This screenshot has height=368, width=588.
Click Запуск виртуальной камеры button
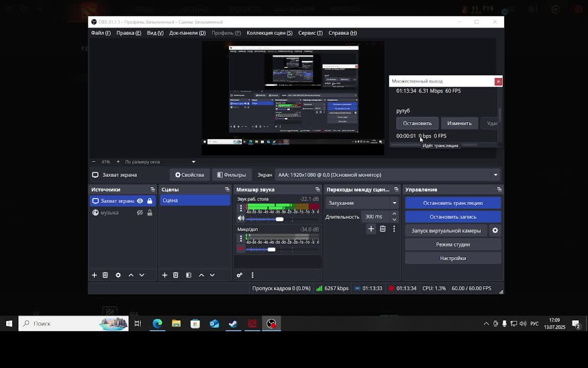point(446,231)
